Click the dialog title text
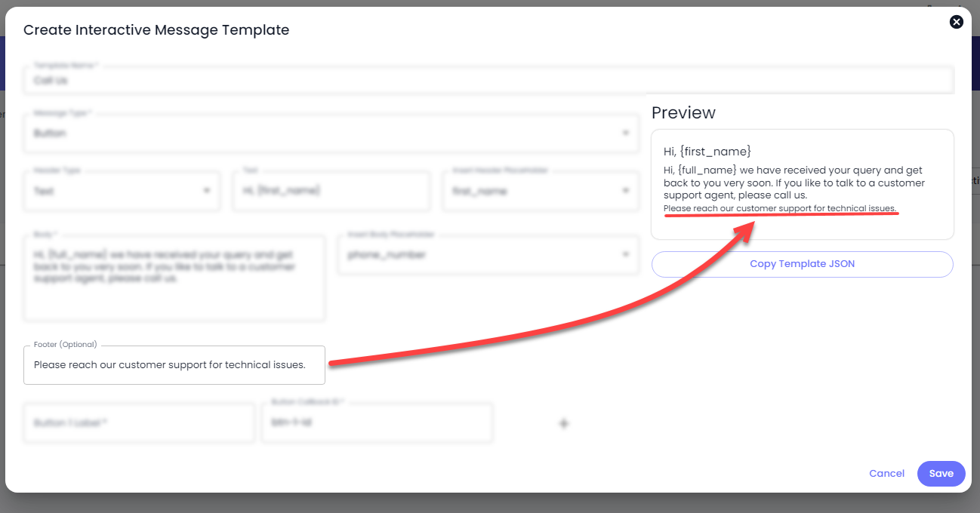 click(156, 30)
